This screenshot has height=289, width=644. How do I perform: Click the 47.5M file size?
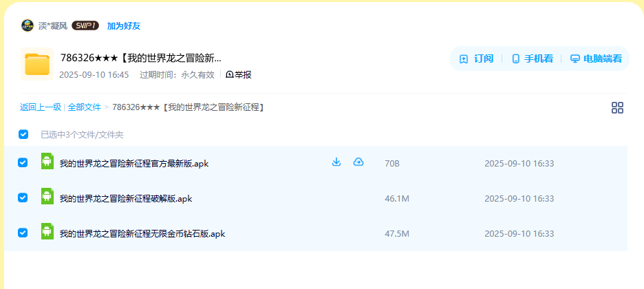tap(397, 234)
